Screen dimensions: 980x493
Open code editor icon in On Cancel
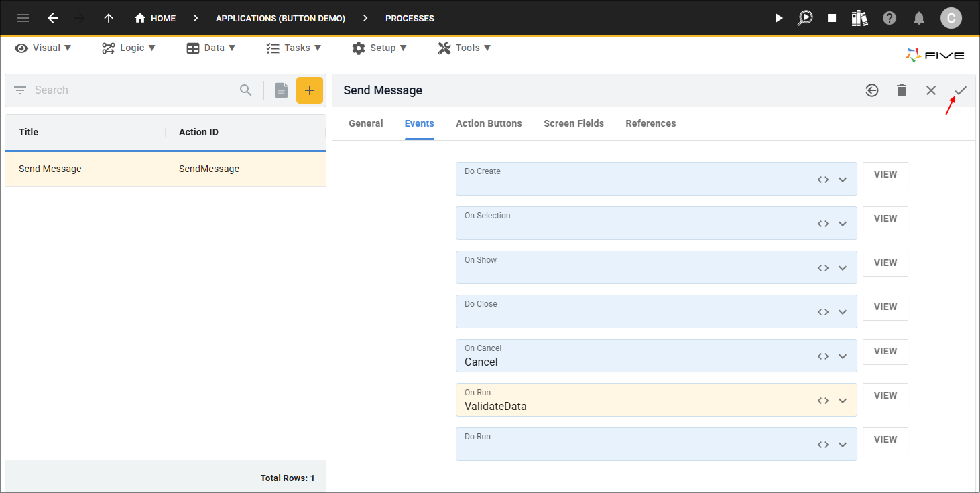click(823, 356)
